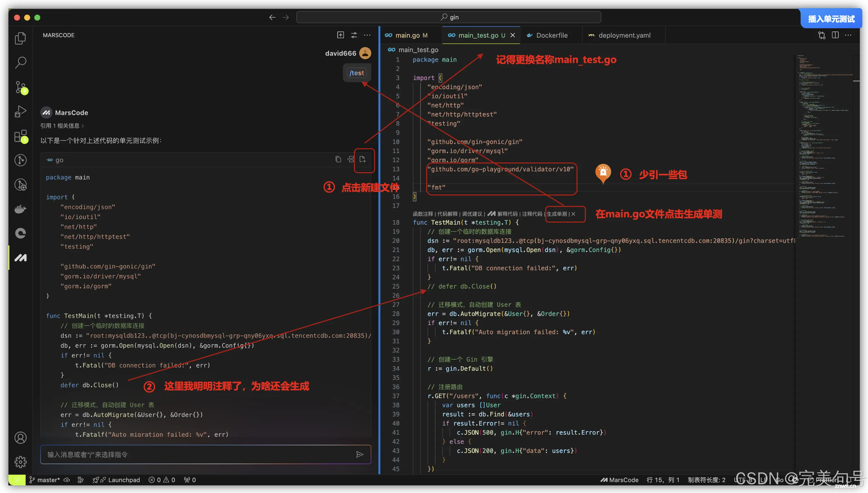This screenshot has width=868, height=493.
Task: Click 函数注释 code lens
Action: click(423, 214)
